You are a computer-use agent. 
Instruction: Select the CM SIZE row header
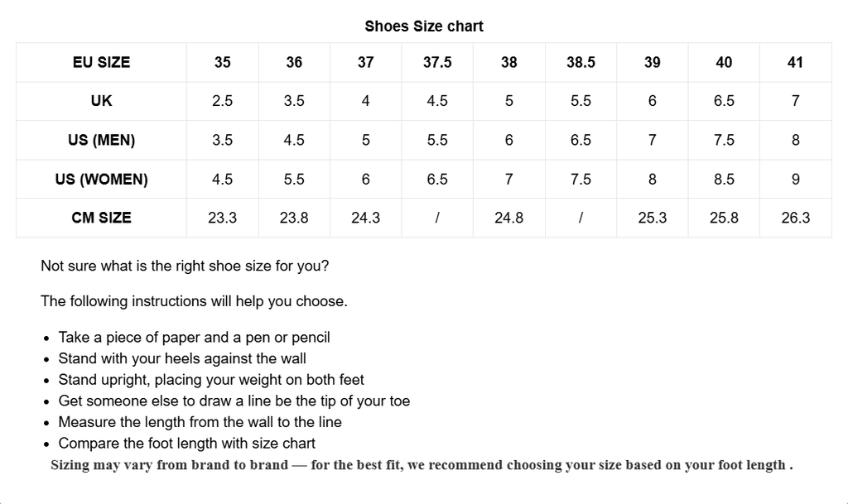[x=101, y=218]
